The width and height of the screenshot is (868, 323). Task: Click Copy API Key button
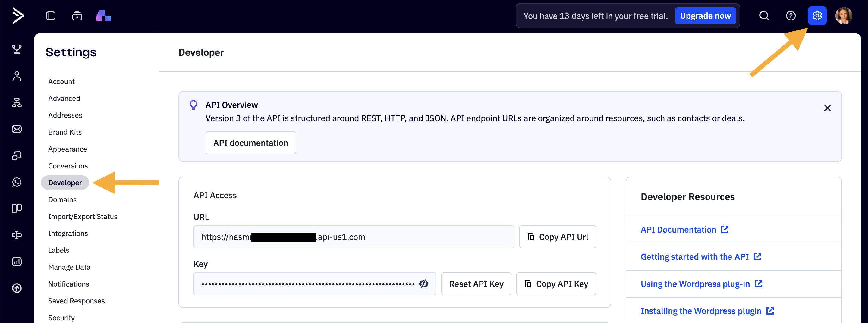click(556, 284)
